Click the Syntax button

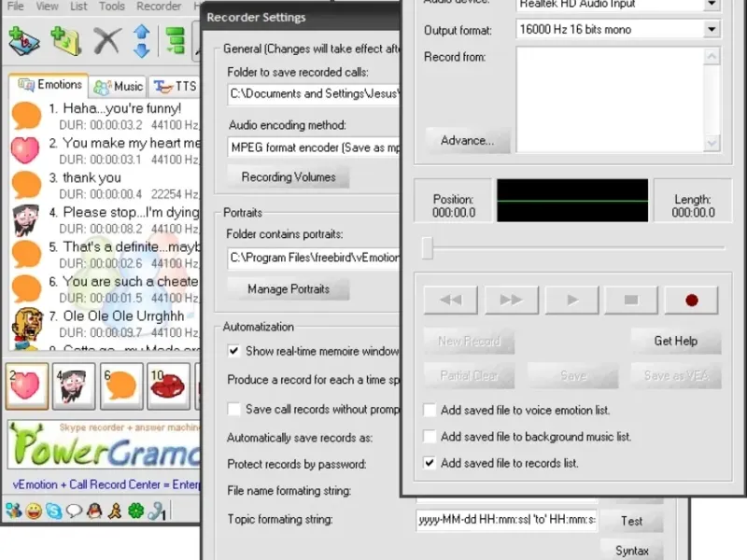(632, 551)
